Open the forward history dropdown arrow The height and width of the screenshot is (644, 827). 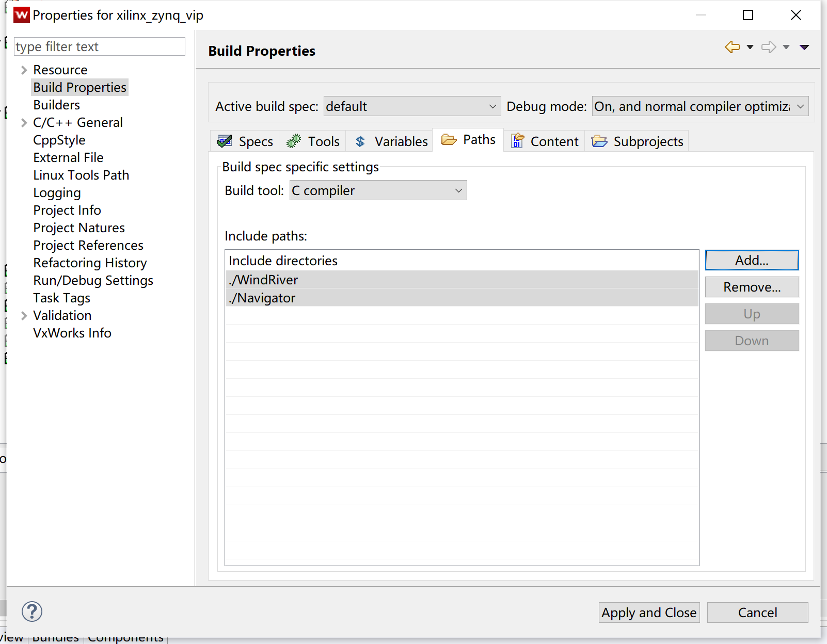pyautogui.click(x=786, y=47)
